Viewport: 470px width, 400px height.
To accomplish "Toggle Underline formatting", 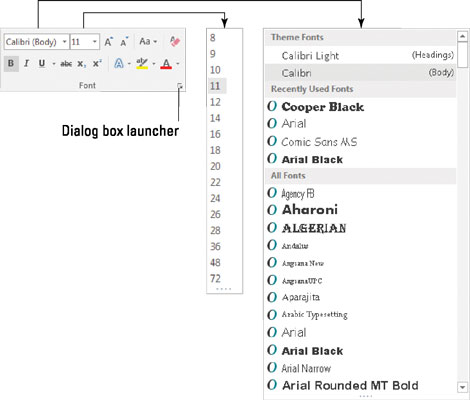I will click(42, 63).
